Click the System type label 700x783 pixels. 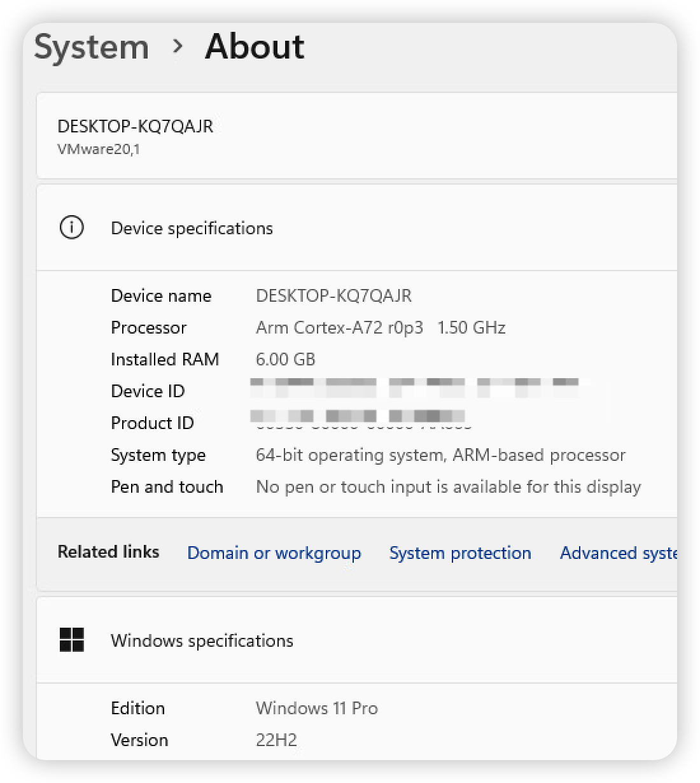pyautogui.click(x=158, y=455)
